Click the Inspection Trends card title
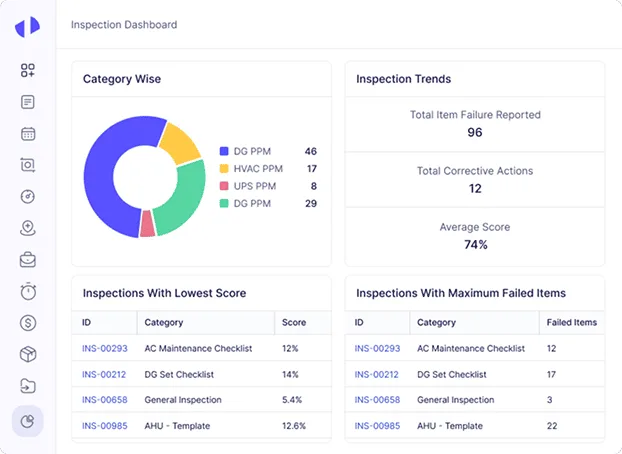 [403, 79]
